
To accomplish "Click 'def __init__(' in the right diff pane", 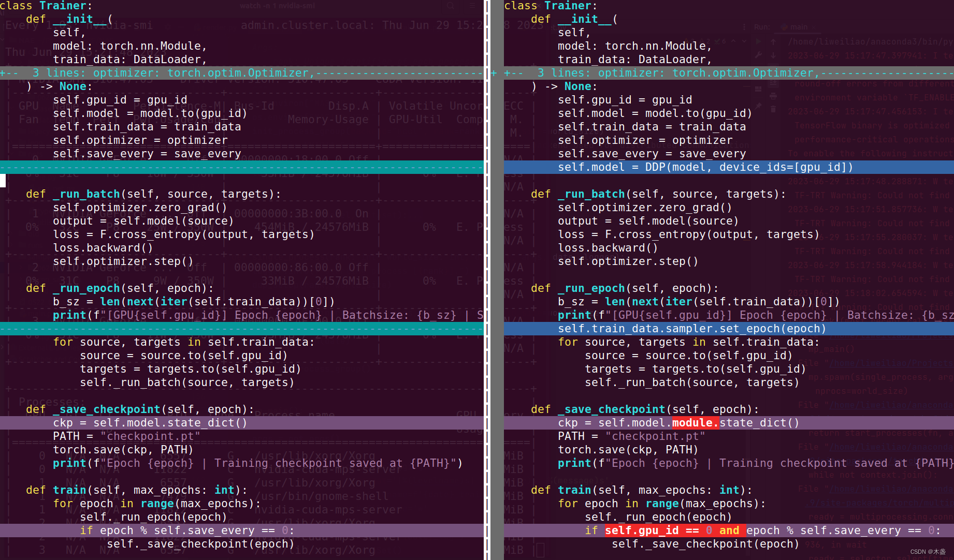I will click(574, 19).
